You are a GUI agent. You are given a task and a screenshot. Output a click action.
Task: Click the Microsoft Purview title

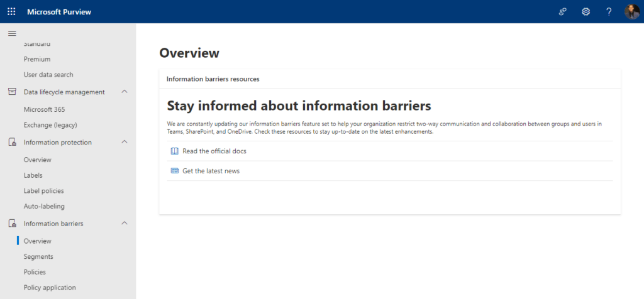[59, 11]
